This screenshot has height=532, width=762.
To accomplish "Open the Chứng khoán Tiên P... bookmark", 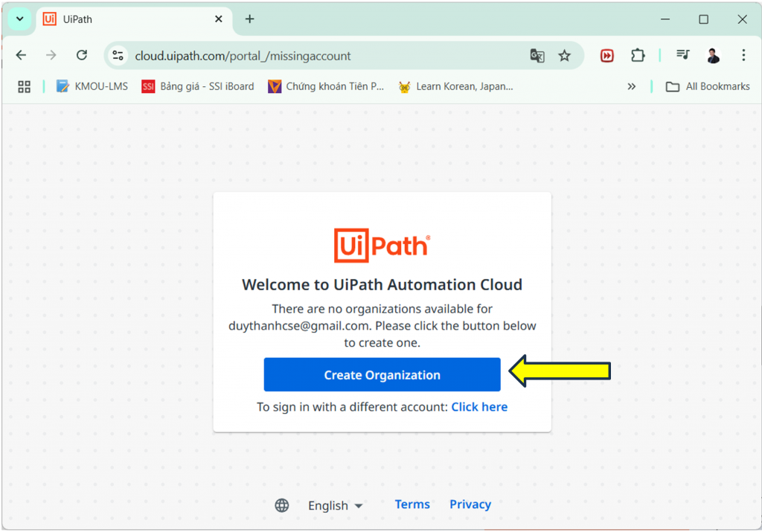I will click(326, 86).
